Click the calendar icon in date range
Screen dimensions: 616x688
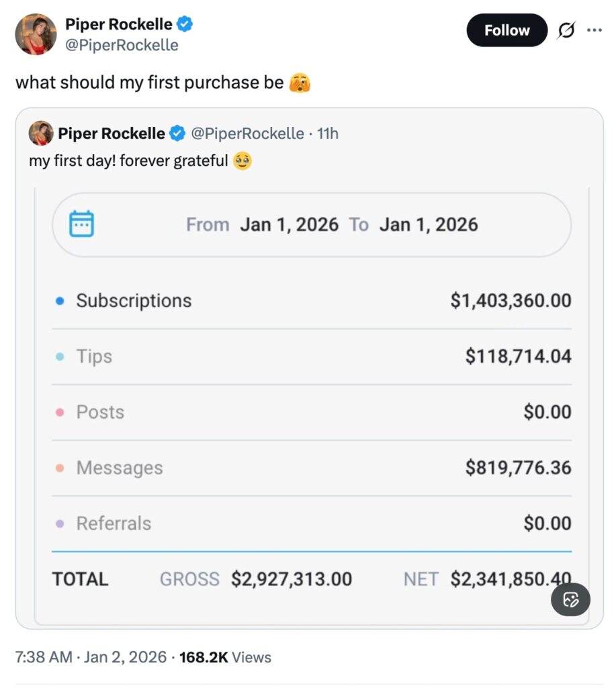pyautogui.click(x=82, y=224)
